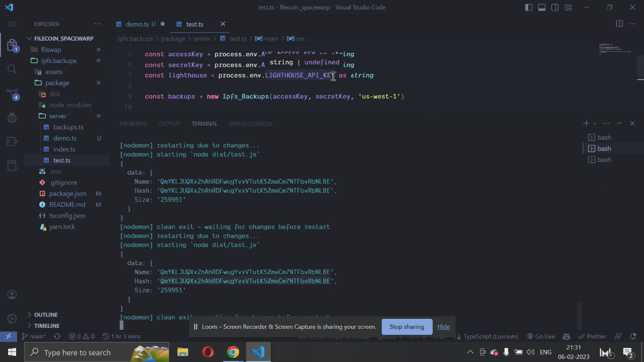Open the Run and Debug view
644x362 pixels.
pos(12,117)
